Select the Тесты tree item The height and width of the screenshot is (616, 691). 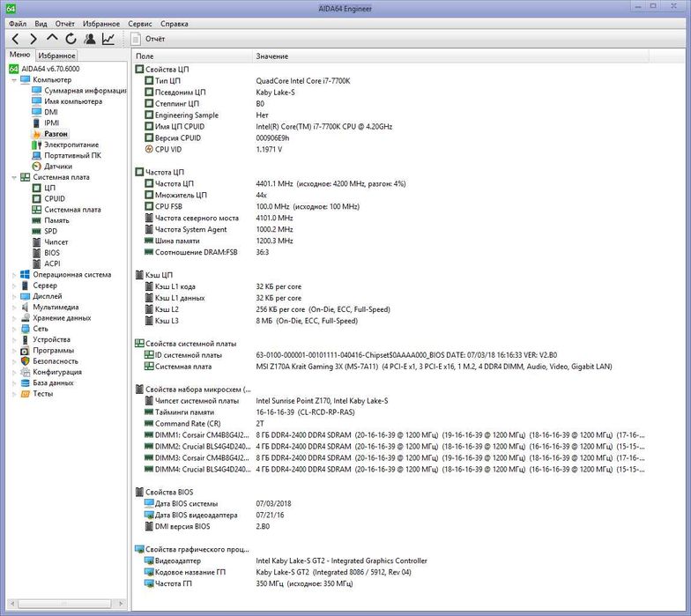37,393
